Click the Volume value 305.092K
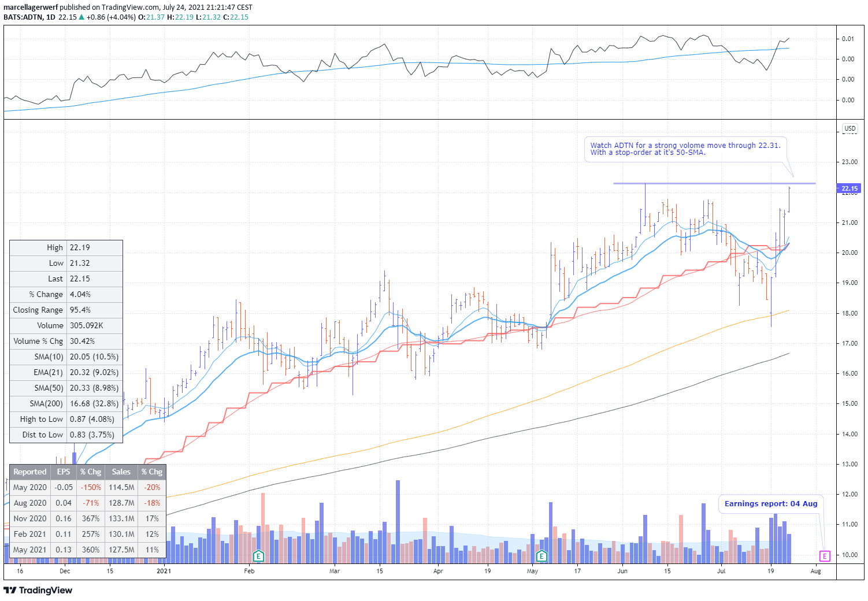Image resolution: width=868 pixels, height=601 pixels. coord(87,326)
